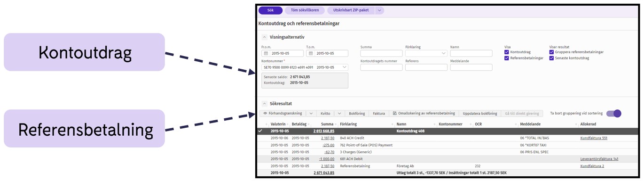Open the 2 613 668,85 amount link
This screenshot has height=181, width=644.
coord(324,131)
